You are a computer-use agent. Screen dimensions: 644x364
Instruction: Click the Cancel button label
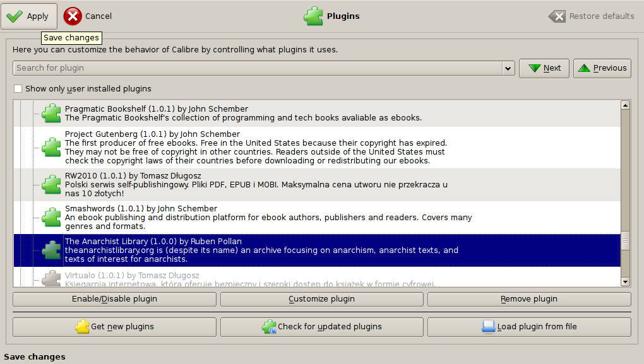[x=98, y=16]
